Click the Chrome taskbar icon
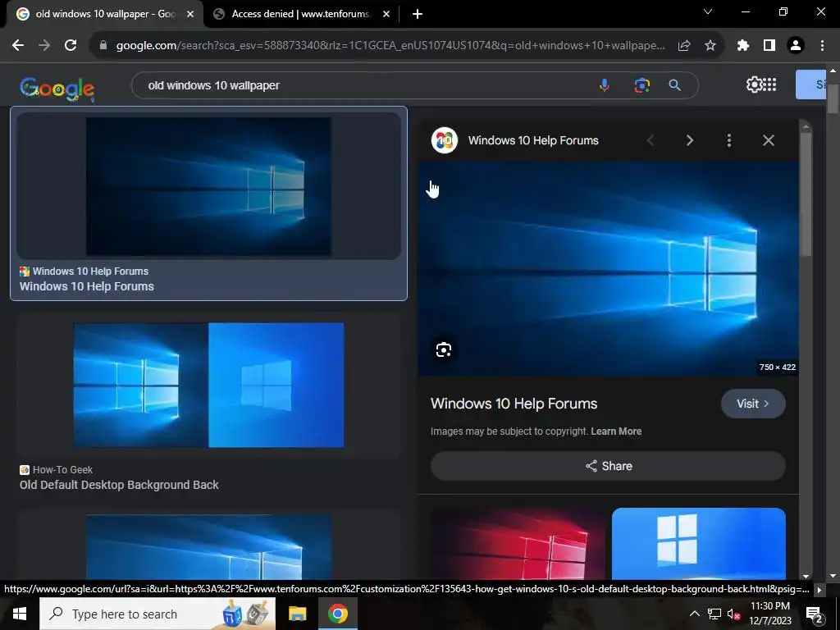Viewport: 840px width, 630px height. [337, 614]
